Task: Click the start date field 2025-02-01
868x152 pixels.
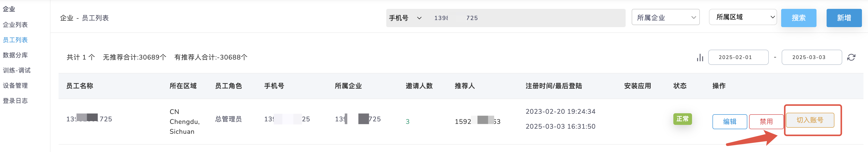Action: (x=738, y=58)
